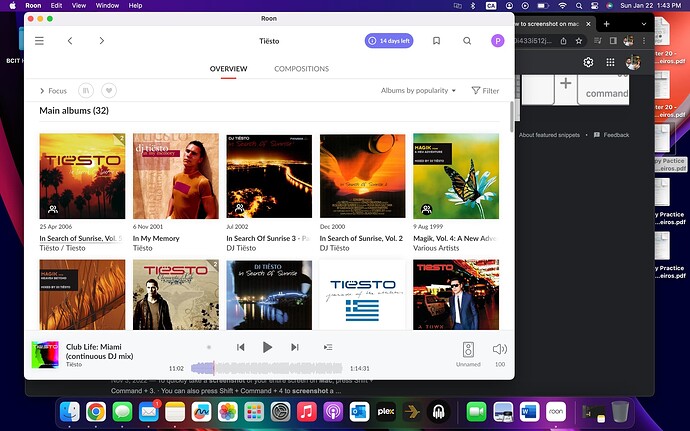Open Mail from the Dock
The image size is (690, 431).
149,412
